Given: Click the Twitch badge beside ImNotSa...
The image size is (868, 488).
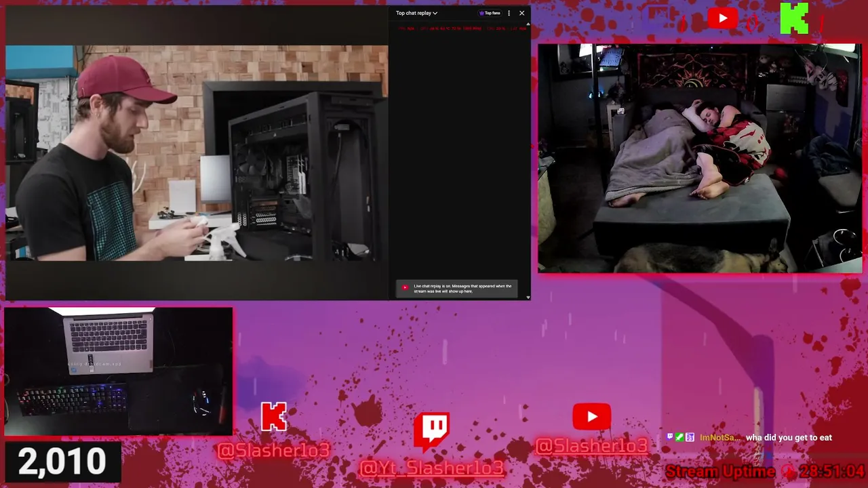Looking at the screenshot, I should [670, 438].
